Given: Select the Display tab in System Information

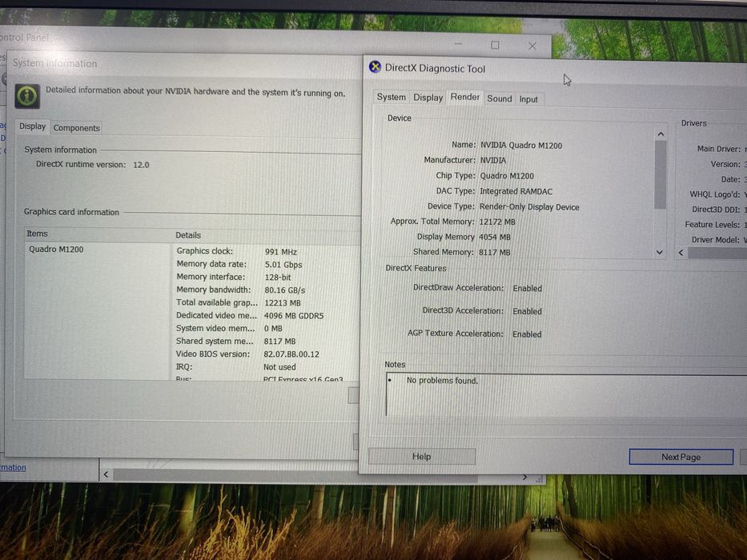Looking at the screenshot, I should 32,126.
